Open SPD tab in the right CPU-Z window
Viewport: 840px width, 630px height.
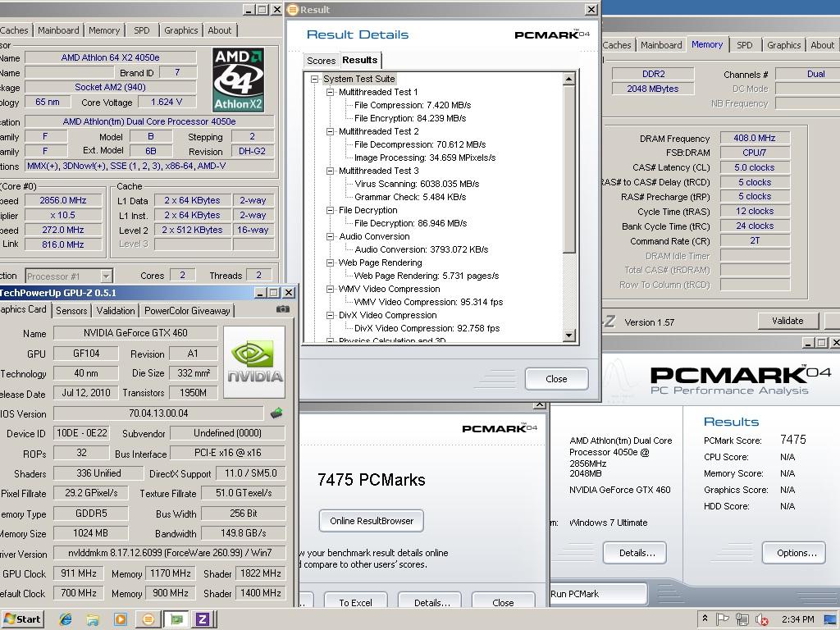[744, 46]
